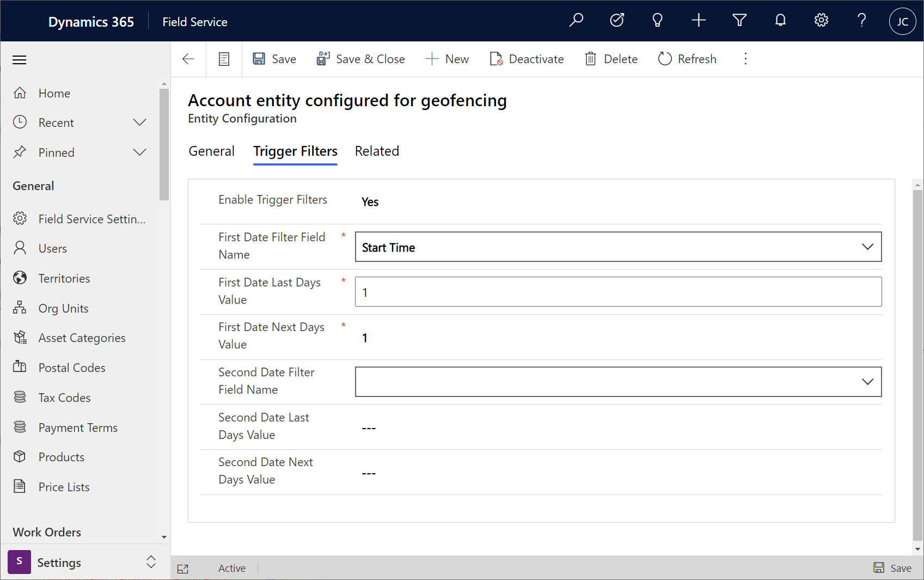The width and height of the screenshot is (924, 580).
Task: Open the JC user account avatar
Action: (902, 21)
